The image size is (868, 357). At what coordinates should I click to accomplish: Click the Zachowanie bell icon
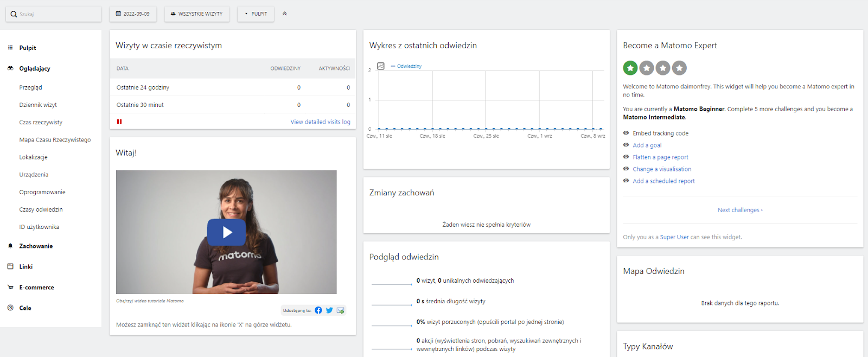pos(10,246)
